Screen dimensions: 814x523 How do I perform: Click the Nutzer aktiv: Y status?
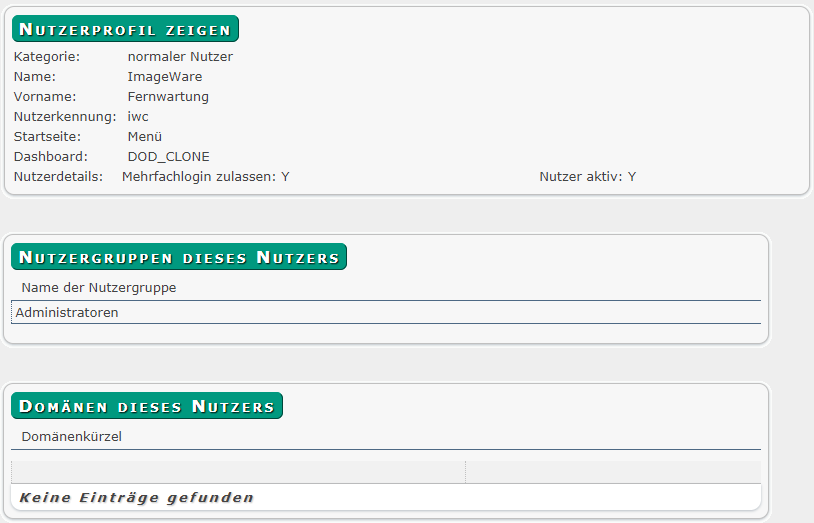[x=587, y=177]
